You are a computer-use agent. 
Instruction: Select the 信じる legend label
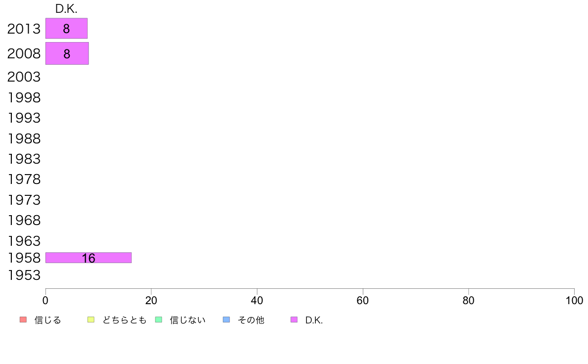48,320
